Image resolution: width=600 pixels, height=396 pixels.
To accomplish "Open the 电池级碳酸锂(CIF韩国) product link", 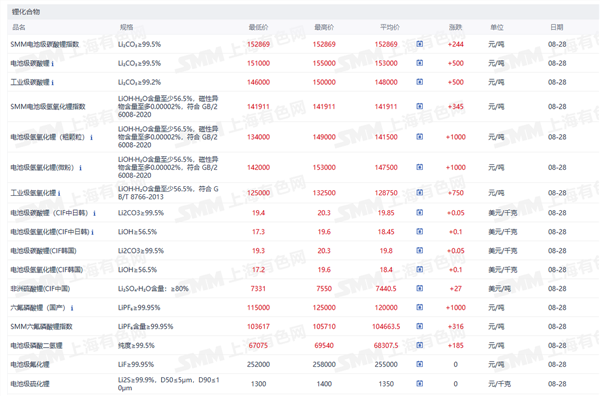I will (43, 251).
